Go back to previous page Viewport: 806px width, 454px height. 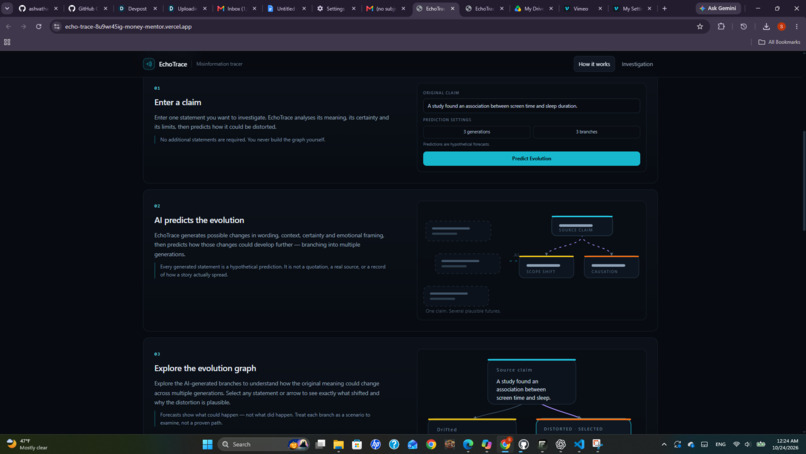click(x=9, y=27)
